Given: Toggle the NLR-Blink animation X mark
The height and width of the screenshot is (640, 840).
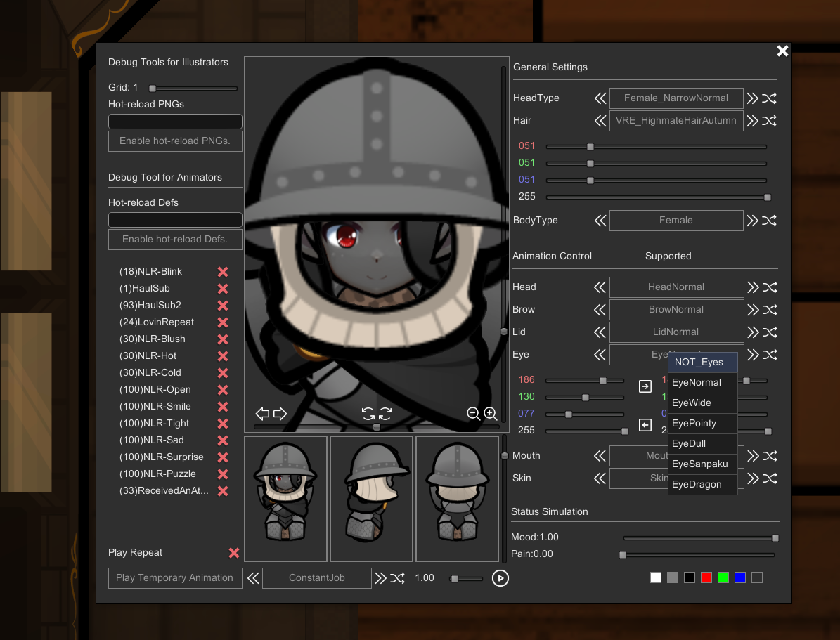Looking at the screenshot, I should pos(223,272).
